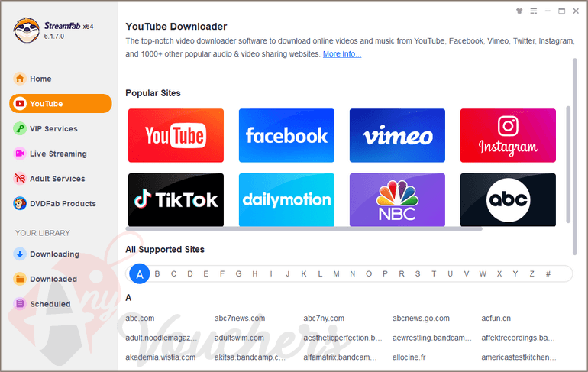
Task: Open adultswim.com site link
Action: 239,338
